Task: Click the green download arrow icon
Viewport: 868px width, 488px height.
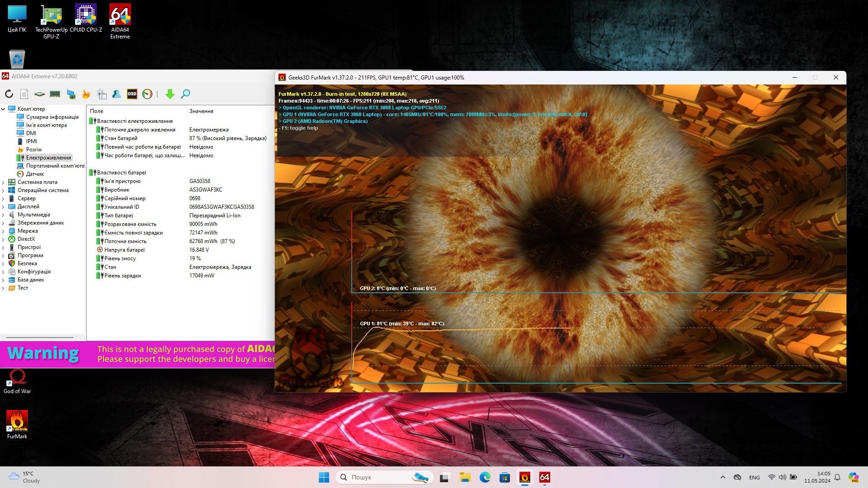Action: pos(170,94)
